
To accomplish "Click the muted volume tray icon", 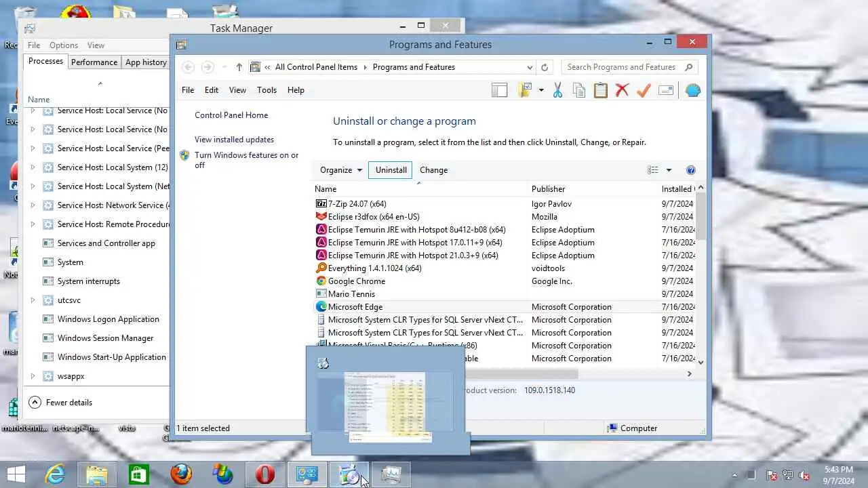I will pos(805,476).
